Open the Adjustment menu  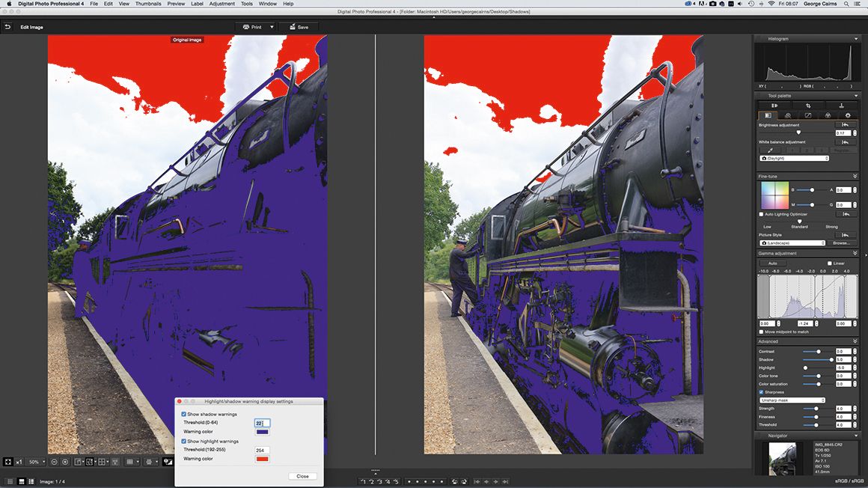click(221, 4)
